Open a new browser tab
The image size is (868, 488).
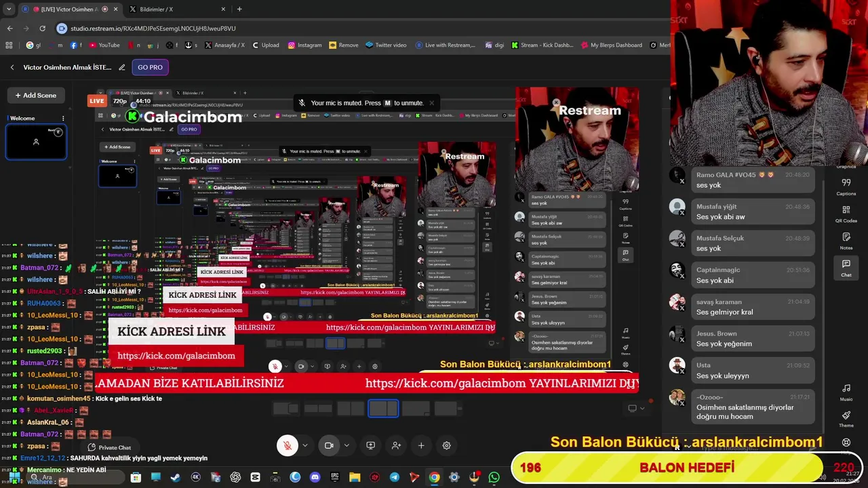(x=239, y=9)
